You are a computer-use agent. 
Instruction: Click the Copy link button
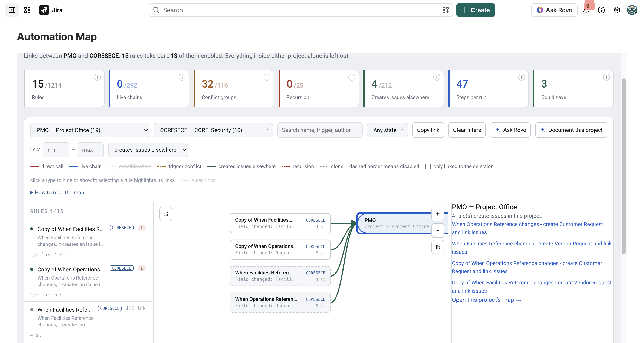428,130
